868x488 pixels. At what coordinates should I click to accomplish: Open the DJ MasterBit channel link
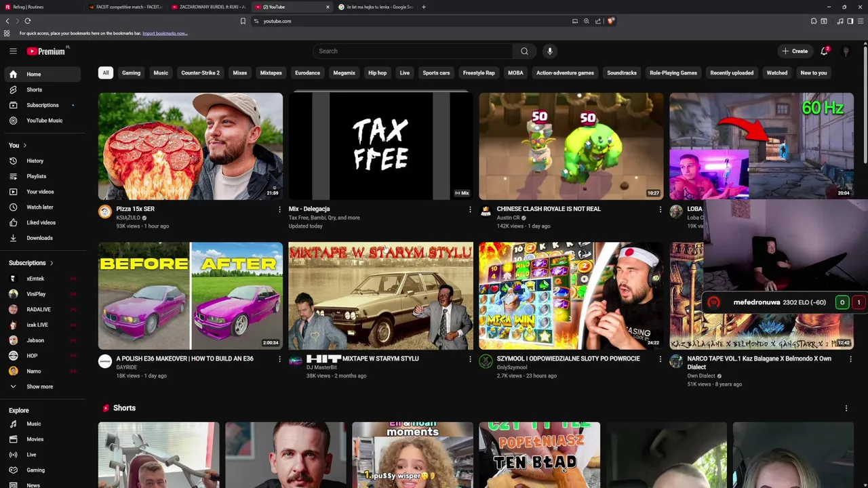tap(321, 367)
